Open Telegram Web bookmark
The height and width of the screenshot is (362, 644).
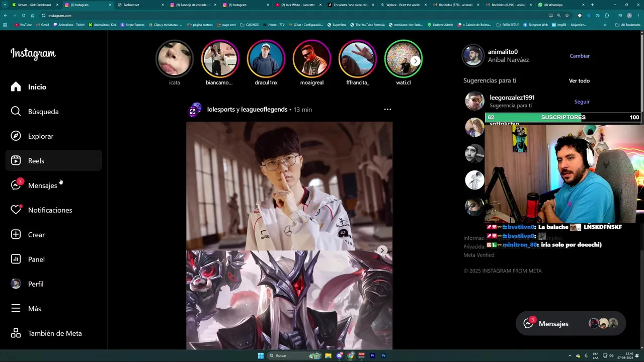[536, 25]
